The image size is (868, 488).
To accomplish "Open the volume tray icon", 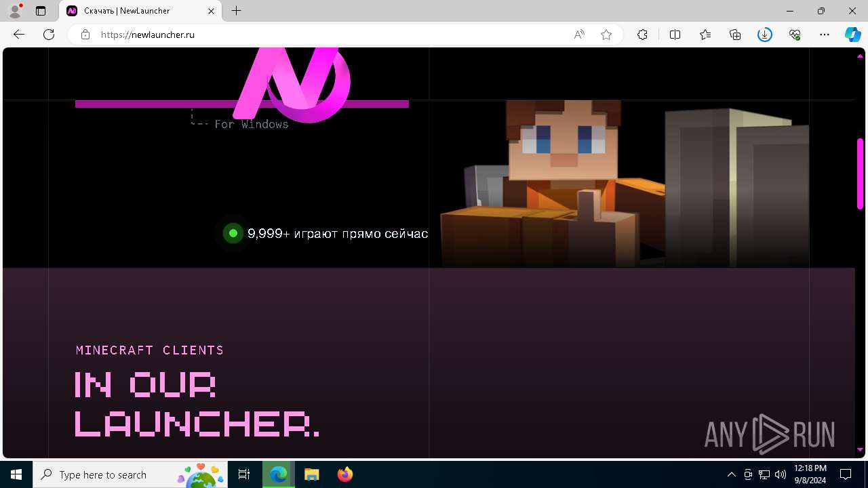I will pos(781,474).
